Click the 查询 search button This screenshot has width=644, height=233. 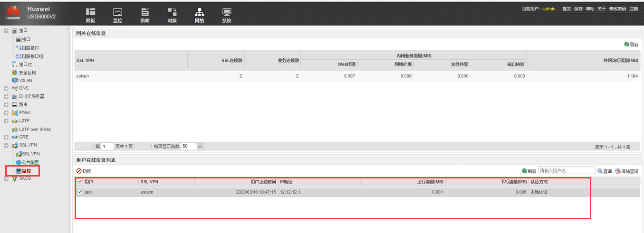[605, 171]
